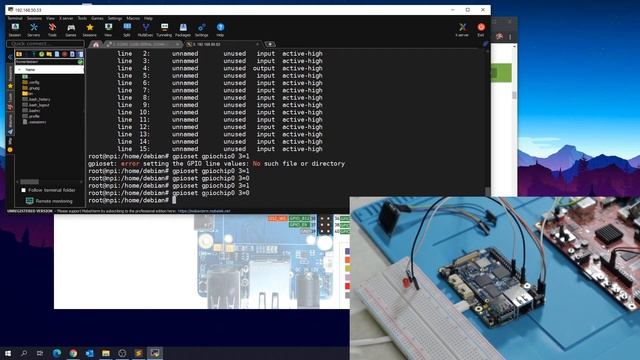Open the .gnupg folder in file browser
Image resolution: width=640 pixels, height=360 pixels.
(x=31, y=88)
